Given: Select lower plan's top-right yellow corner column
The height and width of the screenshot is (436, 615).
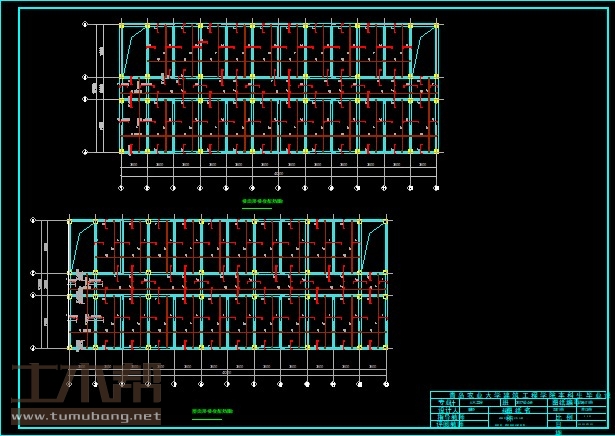Looking at the screenshot, I should 387,220.
